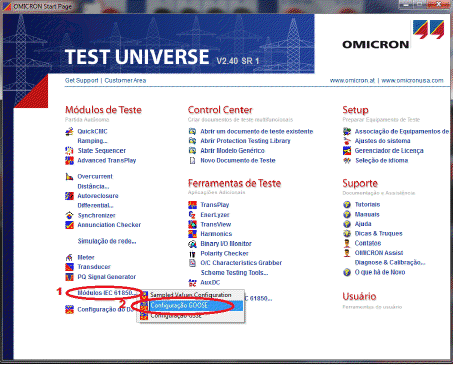453x365 pixels.
Task: Click the Tutoriais help icon
Action: [347, 205]
